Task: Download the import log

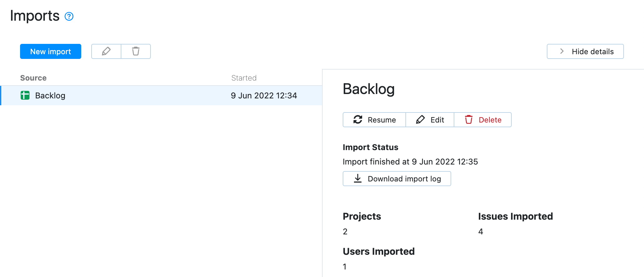Action: click(x=397, y=179)
